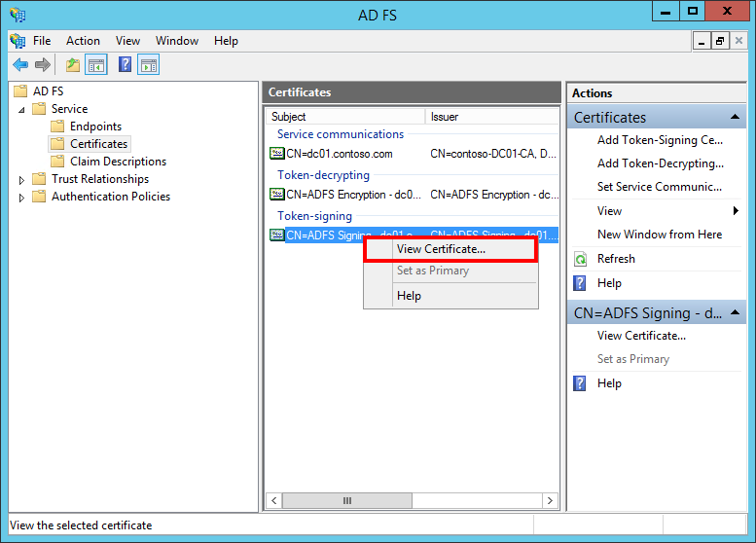Collapse the Service tree node
The width and height of the screenshot is (756, 543).
(x=21, y=110)
